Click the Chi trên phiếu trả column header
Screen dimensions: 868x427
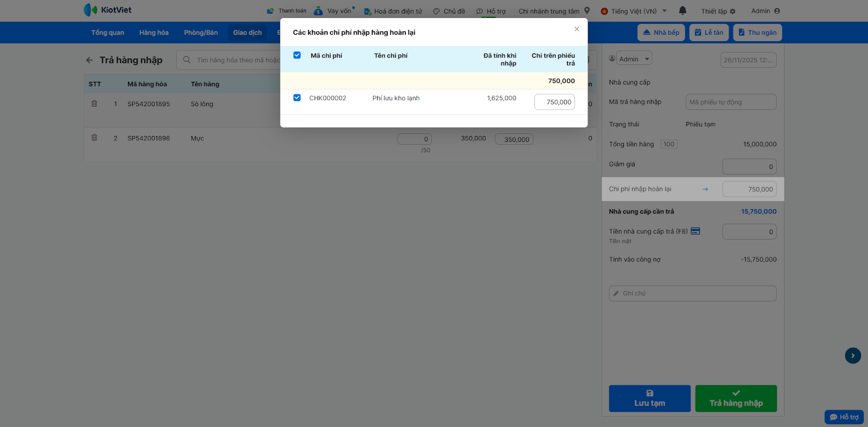553,60
